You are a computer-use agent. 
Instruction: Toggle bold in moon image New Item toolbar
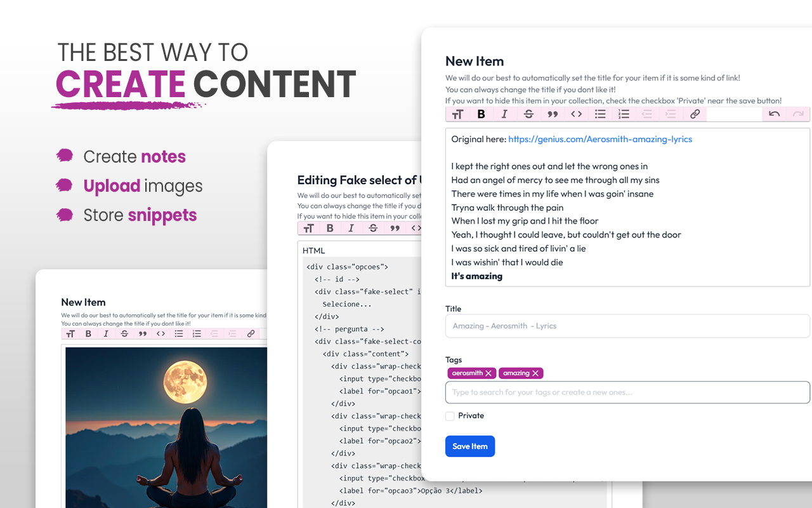(x=88, y=333)
